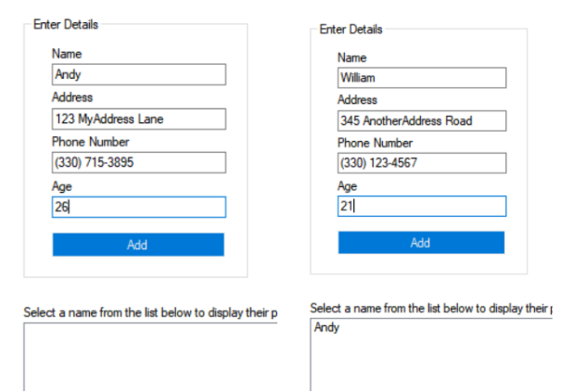Click the Enter Details header of Andy's form
The width and height of the screenshot is (575, 392).
point(66,24)
